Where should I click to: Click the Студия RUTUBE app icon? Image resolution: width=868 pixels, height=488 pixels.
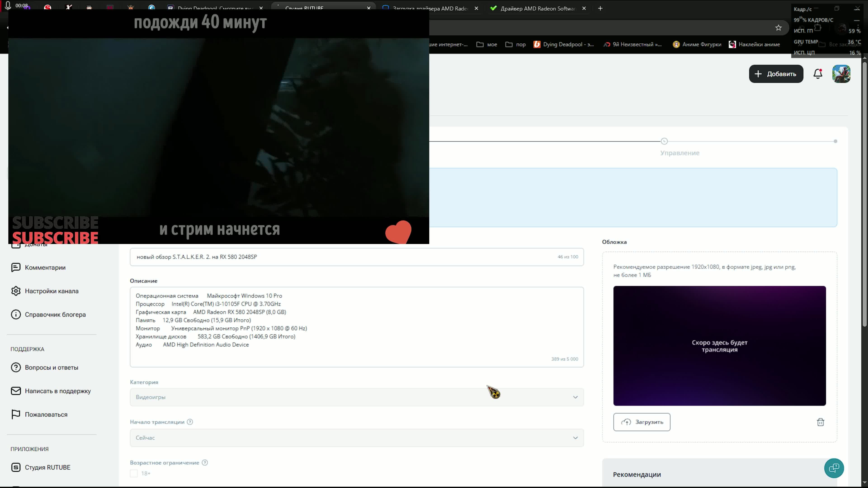(16, 467)
